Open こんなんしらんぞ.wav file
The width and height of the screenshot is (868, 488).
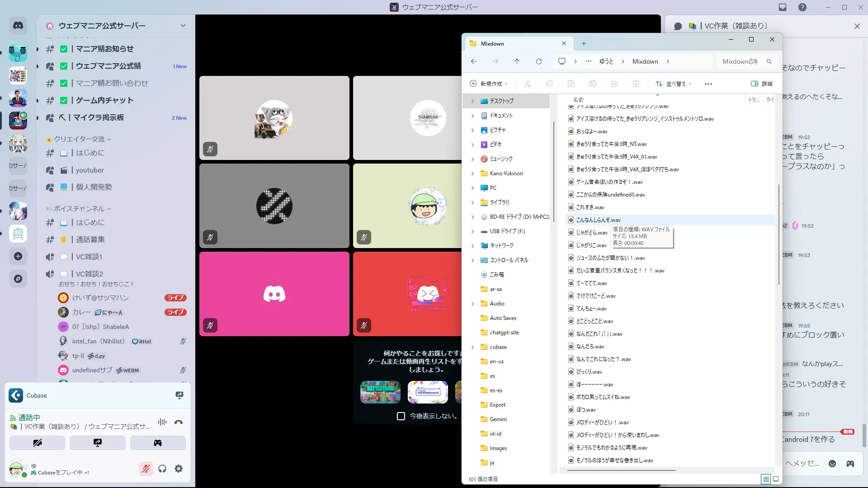click(x=598, y=220)
